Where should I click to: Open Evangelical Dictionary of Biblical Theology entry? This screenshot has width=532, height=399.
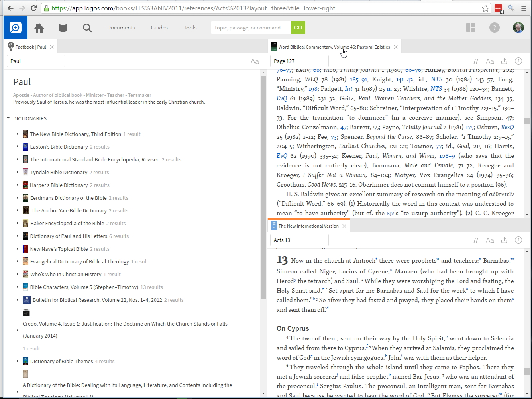[79, 261]
